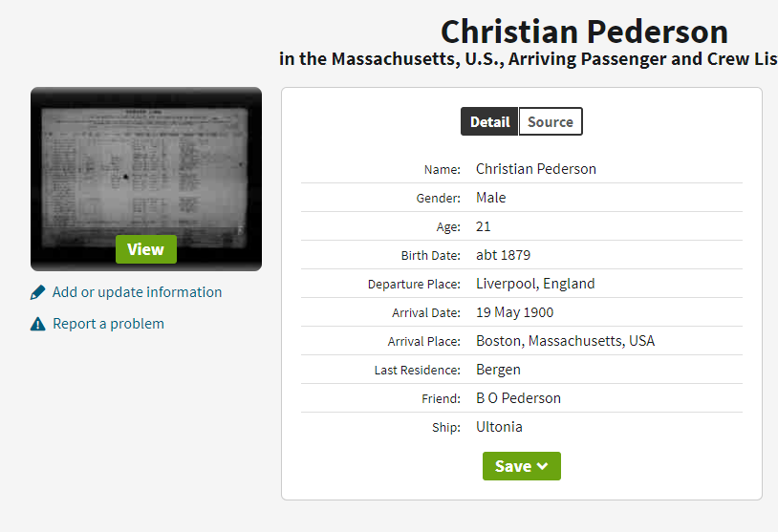Click the ship name Ultonia
This screenshot has height=532, width=778.
(500, 427)
